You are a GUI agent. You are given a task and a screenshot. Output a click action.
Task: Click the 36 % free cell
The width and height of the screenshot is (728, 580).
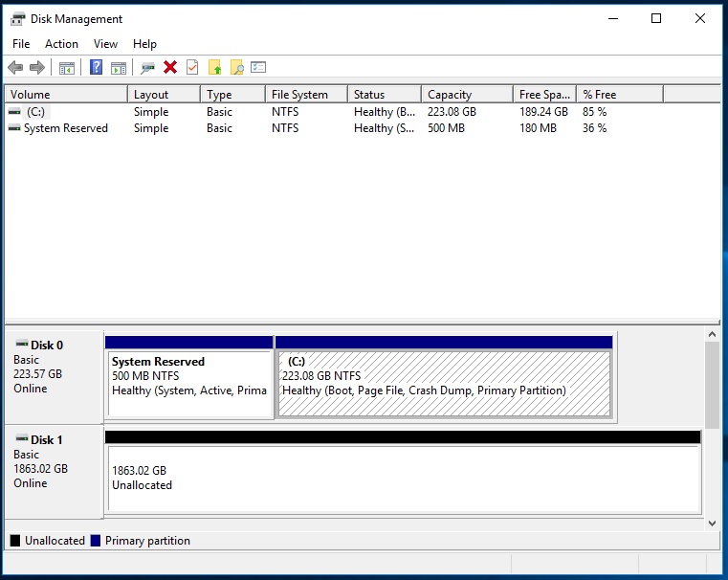click(594, 128)
